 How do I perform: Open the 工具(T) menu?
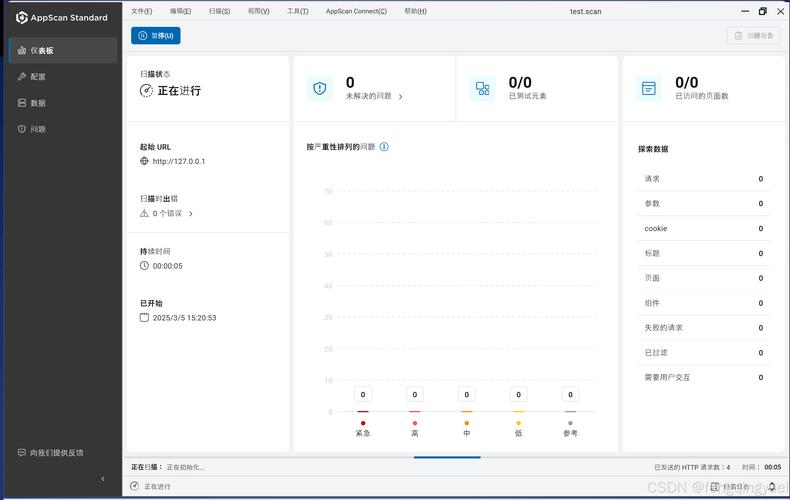tap(298, 11)
